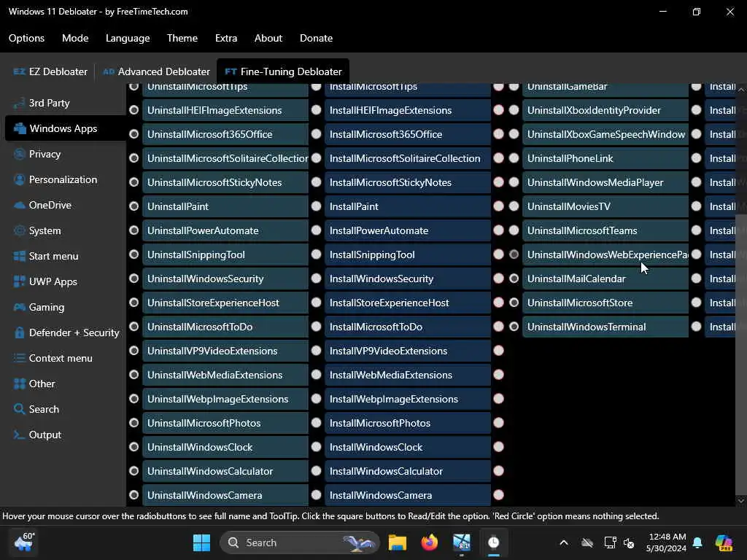
Task: Show hidden icons chevron in system tray
Action: click(x=564, y=542)
